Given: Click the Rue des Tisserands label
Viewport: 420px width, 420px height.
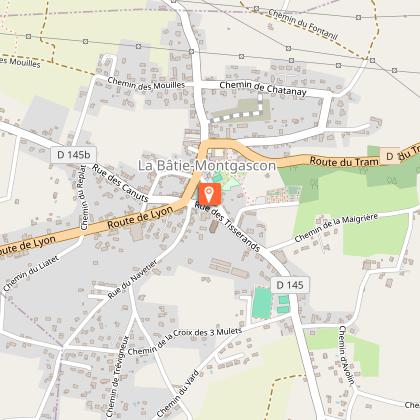Looking at the screenshot, I should coord(227,227).
